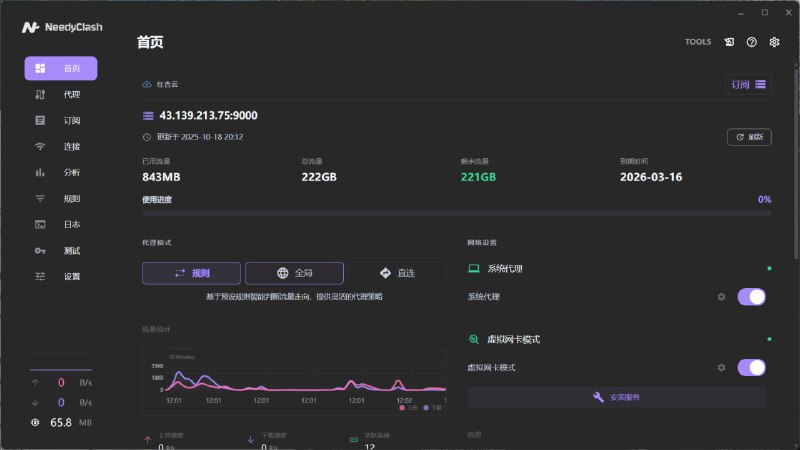Click the NeedyClash logo
This screenshot has width=800, height=450.
[x=62, y=27]
